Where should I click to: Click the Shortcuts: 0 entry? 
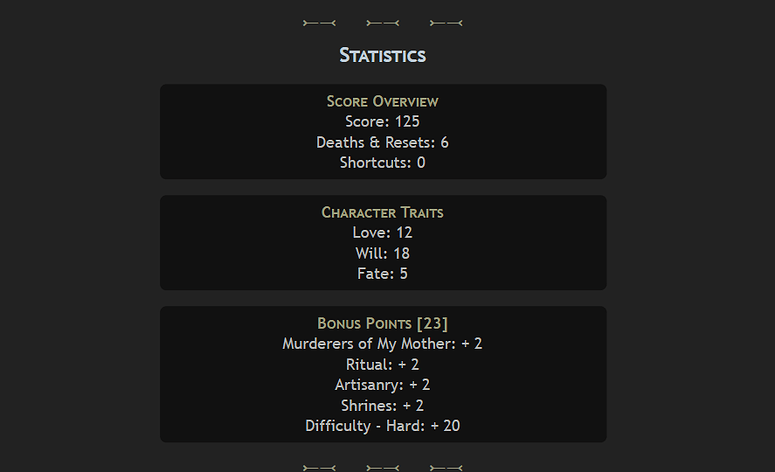[x=383, y=163]
